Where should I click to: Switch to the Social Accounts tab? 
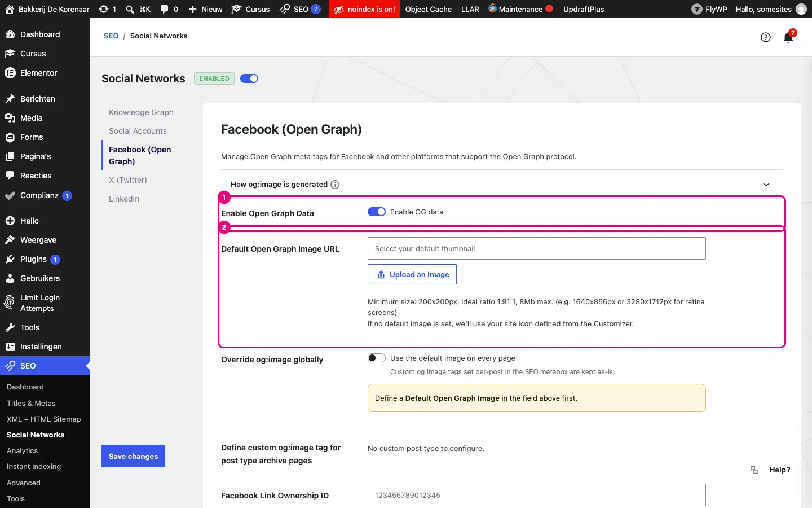pyautogui.click(x=138, y=131)
